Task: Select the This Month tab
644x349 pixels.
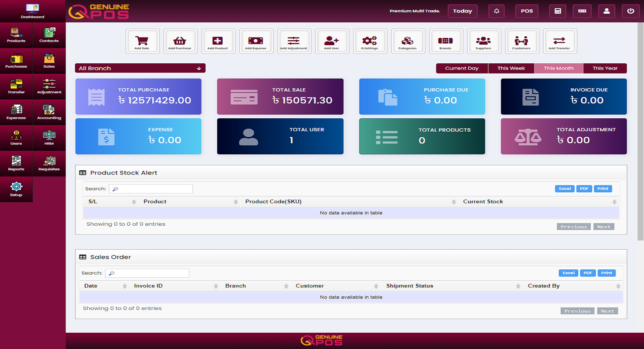Action: coord(559,68)
